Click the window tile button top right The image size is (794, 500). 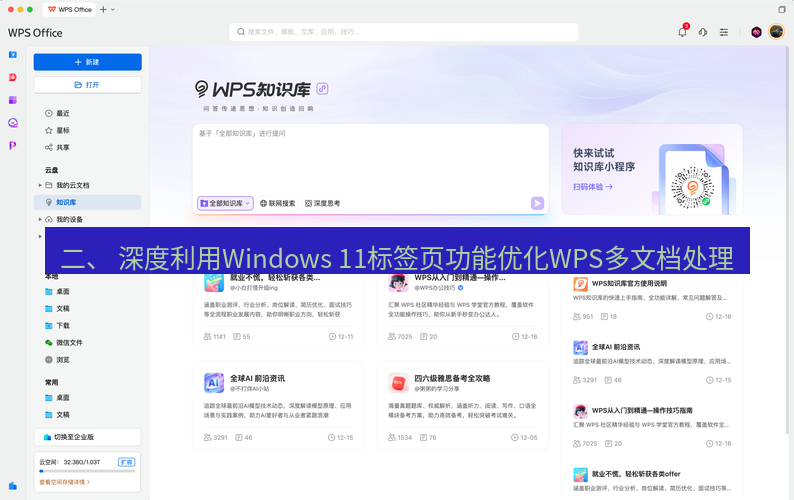[x=782, y=9]
